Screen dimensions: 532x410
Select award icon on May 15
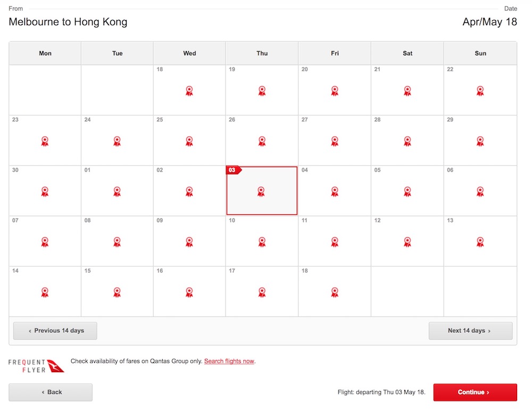[x=117, y=292]
